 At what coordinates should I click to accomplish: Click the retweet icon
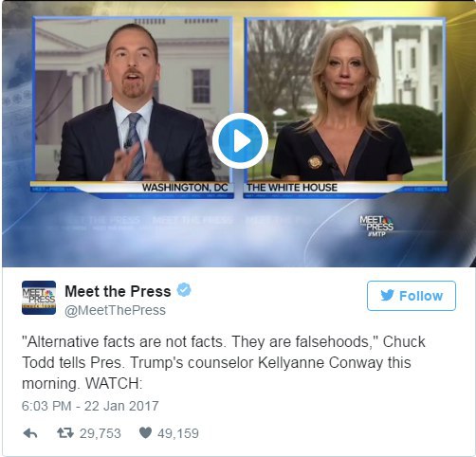tap(65, 433)
